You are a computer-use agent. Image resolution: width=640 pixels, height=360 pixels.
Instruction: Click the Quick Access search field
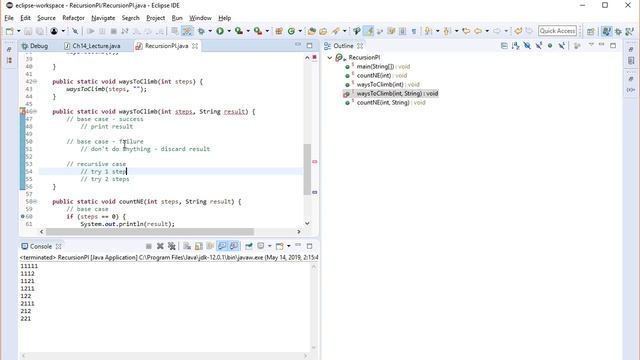pos(557,31)
